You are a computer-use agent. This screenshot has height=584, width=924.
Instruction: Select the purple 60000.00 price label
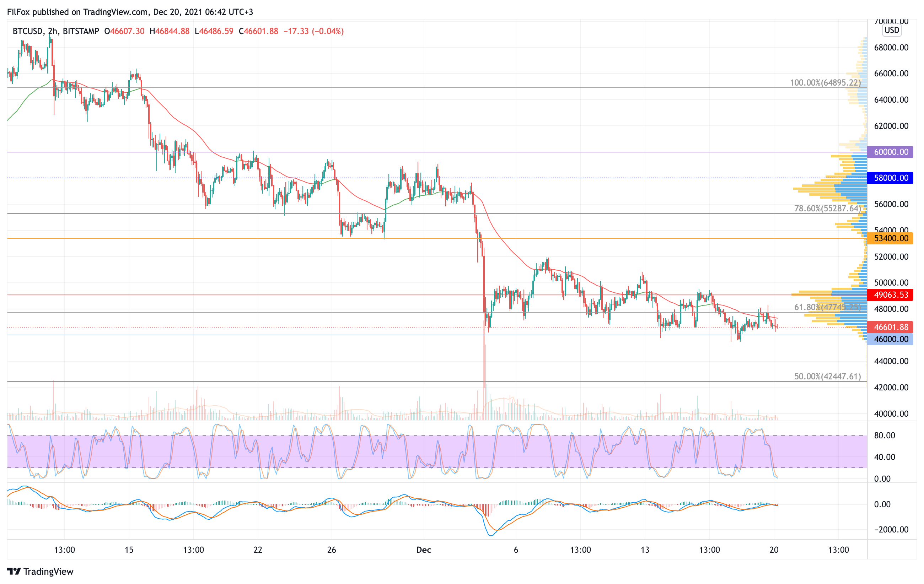point(891,152)
